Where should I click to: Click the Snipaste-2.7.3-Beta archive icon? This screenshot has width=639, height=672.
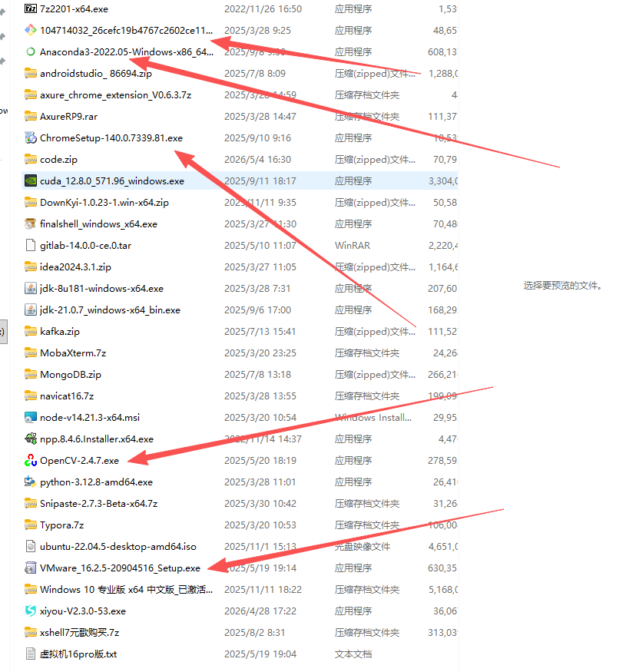[x=31, y=503]
